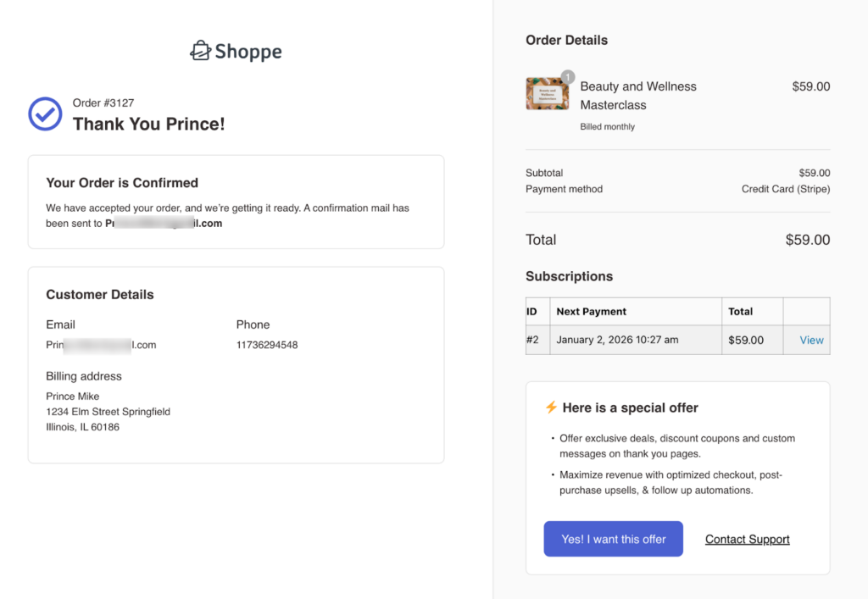Screen dimensions: 868x599
Task: Click the Credit Card (Stripe) payment method
Action: coord(785,189)
